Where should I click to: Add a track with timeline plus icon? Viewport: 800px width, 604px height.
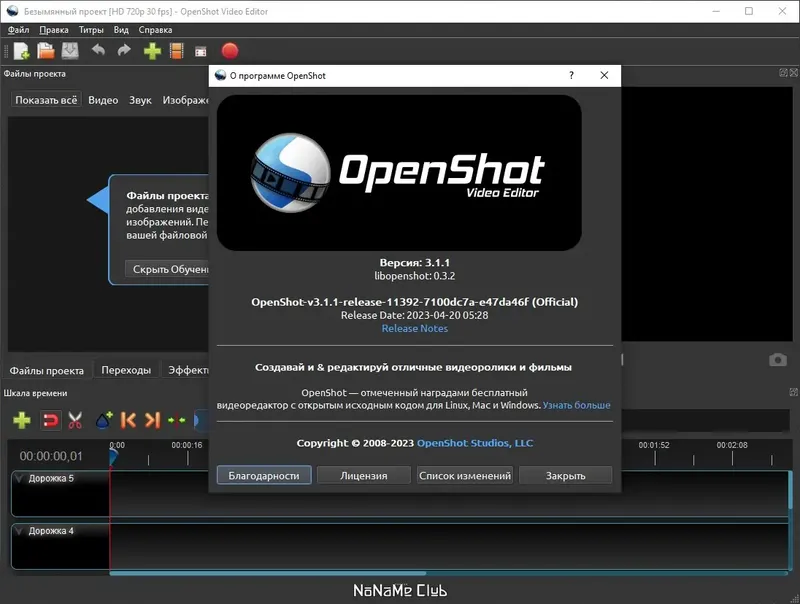click(21, 421)
